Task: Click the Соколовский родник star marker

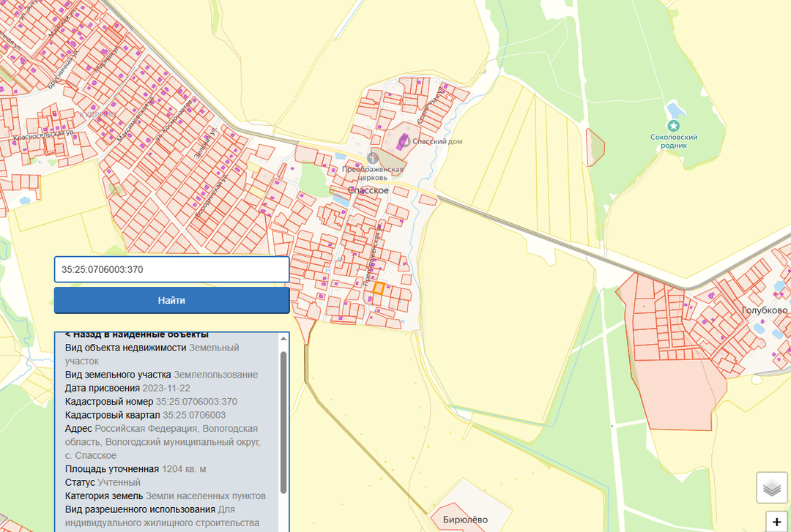Action: (x=673, y=127)
